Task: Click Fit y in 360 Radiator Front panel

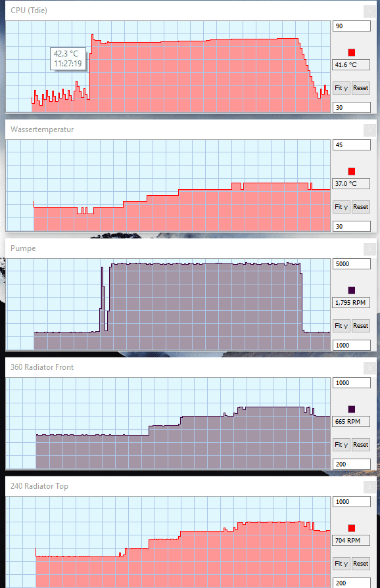Action: click(x=341, y=445)
